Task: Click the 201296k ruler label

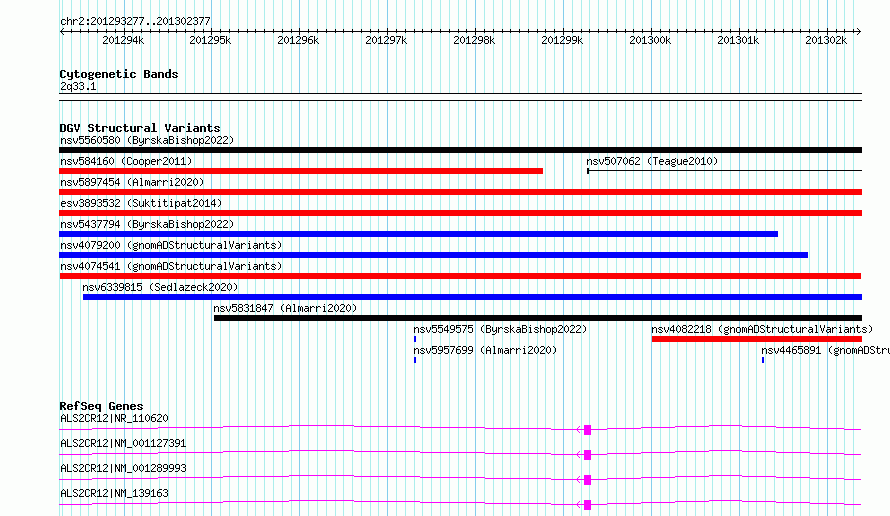Action: coord(298,40)
